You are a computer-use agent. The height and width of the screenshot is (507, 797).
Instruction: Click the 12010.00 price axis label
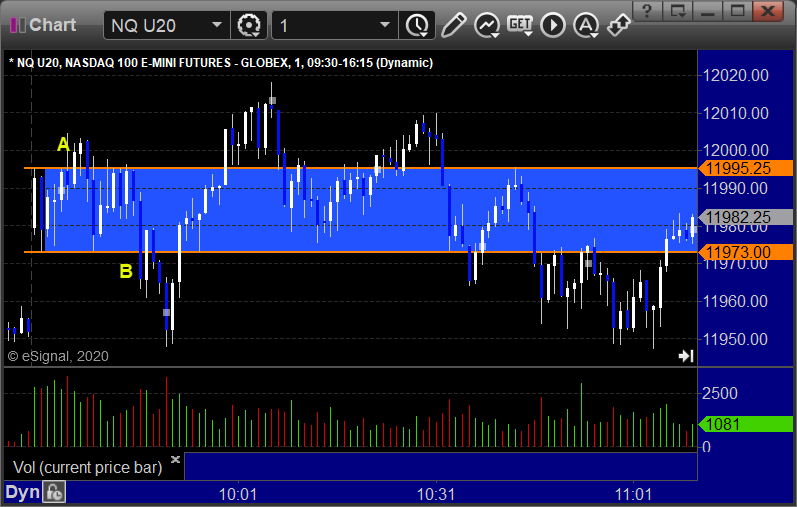[x=735, y=113]
